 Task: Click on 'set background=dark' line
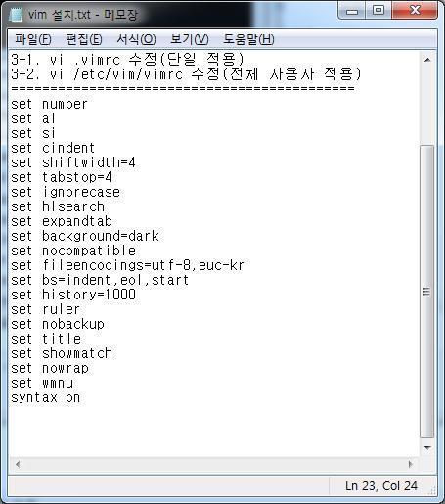click(x=85, y=236)
